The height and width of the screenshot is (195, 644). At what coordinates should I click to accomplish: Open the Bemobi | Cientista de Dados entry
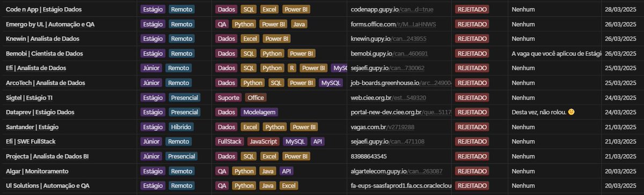pyautogui.click(x=44, y=54)
